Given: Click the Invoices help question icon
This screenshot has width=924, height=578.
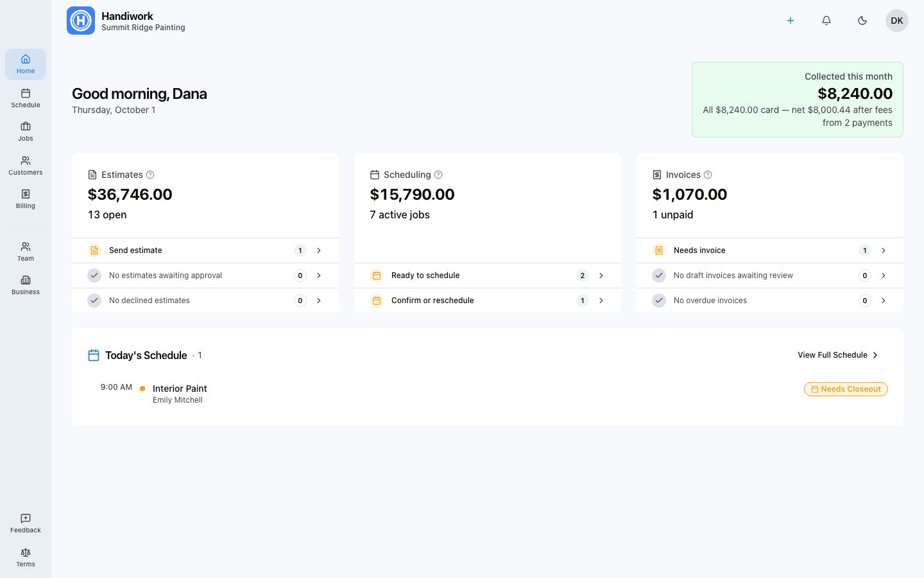Looking at the screenshot, I should pos(708,175).
